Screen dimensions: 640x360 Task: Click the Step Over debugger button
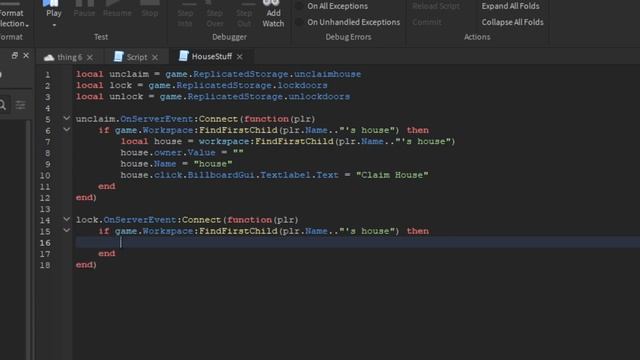215,15
